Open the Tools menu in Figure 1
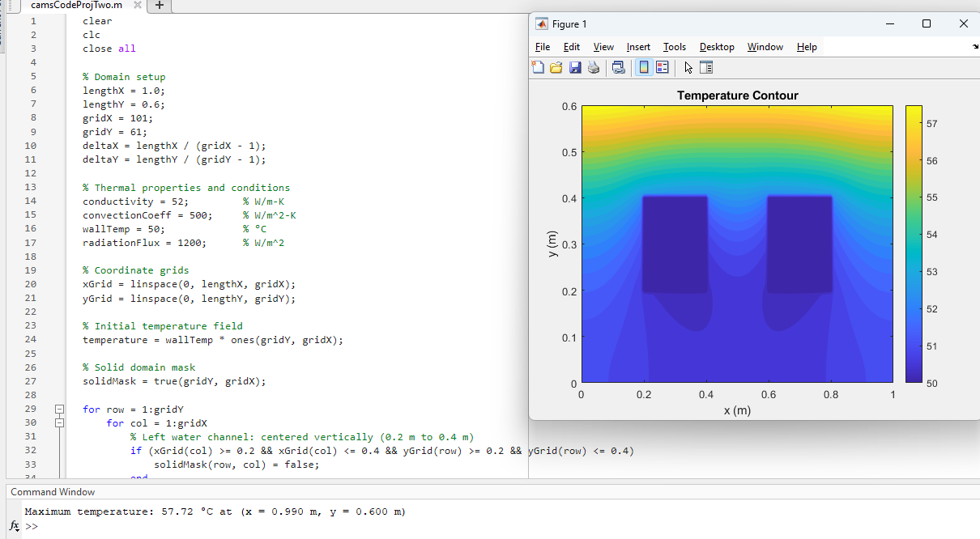This screenshot has height=539, width=980. (x=675, y=47)
